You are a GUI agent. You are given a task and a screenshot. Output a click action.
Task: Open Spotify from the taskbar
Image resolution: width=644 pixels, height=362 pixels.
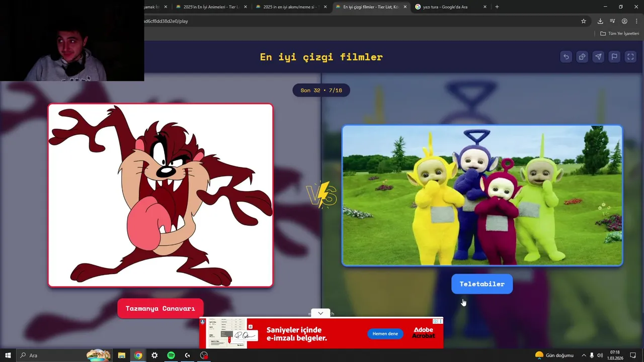[x=171, y=355]
